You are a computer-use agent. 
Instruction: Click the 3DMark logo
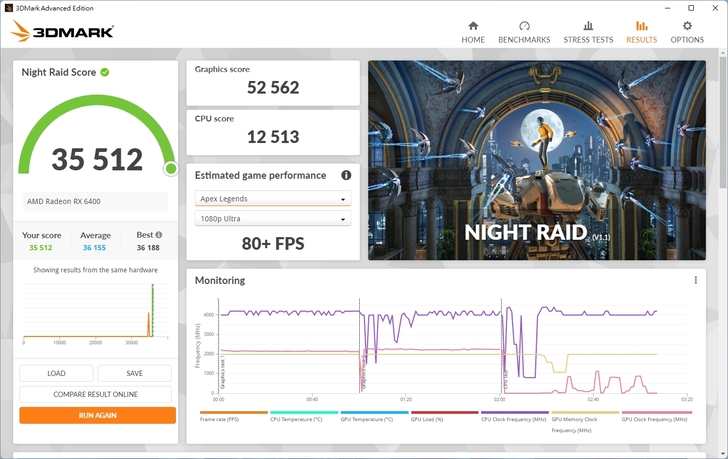(x=62, y=31)
